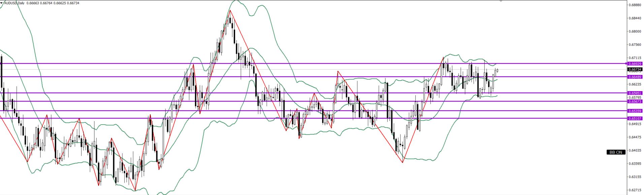Select the 0.66489 purple price label
The height and width of the screenshot is (195, 644).
click(x=635, y=77)
